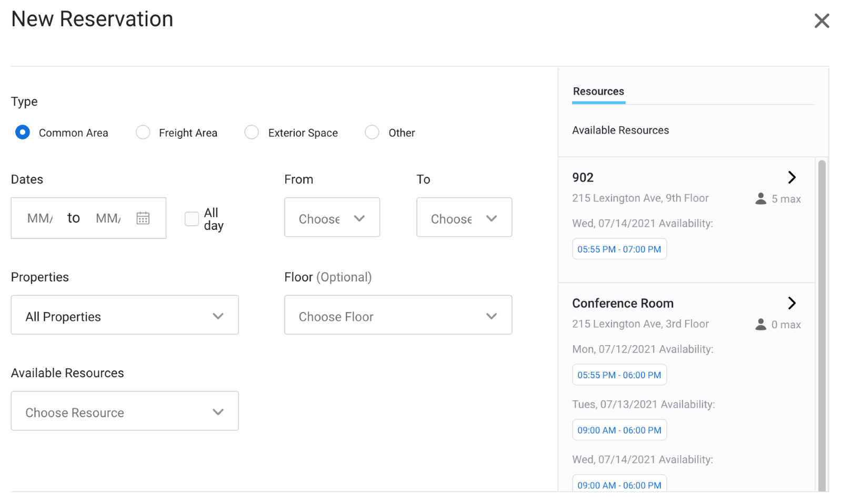842x504 pixels.
Task: Click the person icon beside 0 max
Action: pos(760,324)
